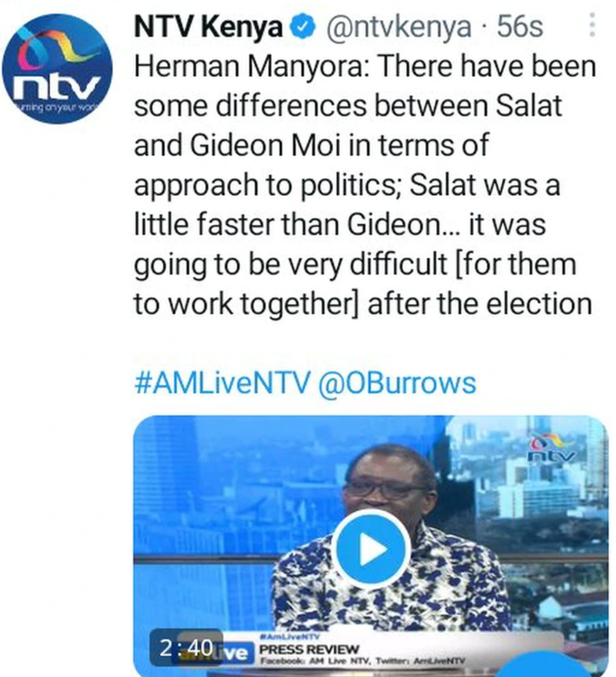Click the 'after the election' tweet line
Screen dimensions: 616x677
pyautogui.click(x=480, y=304)
